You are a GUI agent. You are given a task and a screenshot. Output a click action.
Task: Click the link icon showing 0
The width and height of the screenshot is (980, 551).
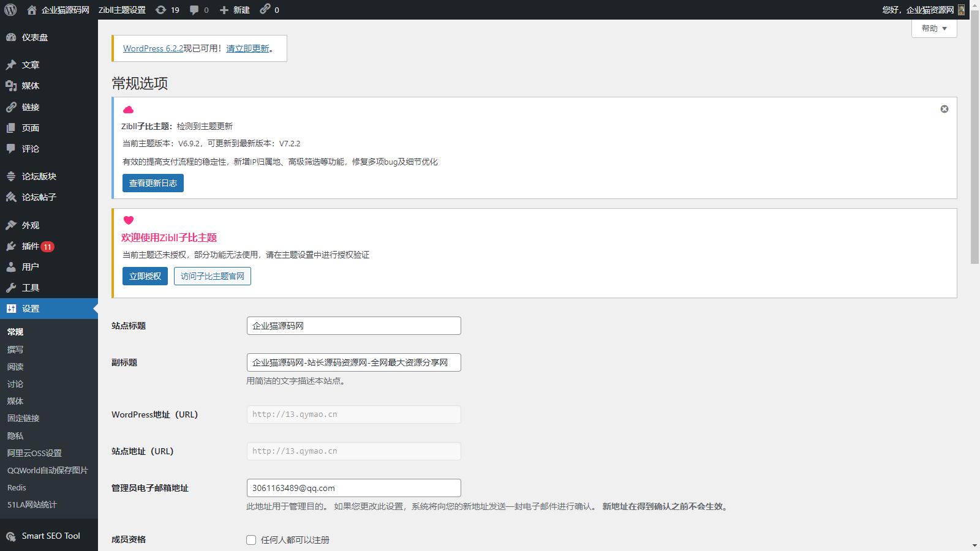(269, 10)
